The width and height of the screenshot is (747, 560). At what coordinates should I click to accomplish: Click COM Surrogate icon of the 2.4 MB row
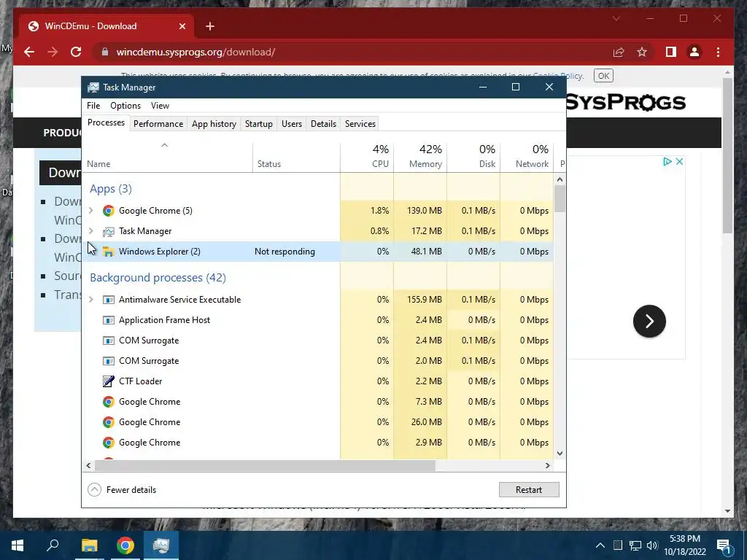click(x=109, y=341)
